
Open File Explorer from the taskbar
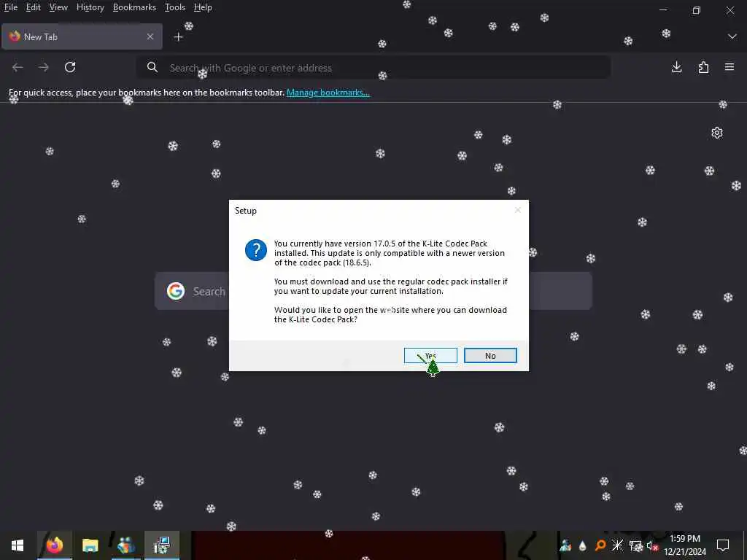(90, 545)
